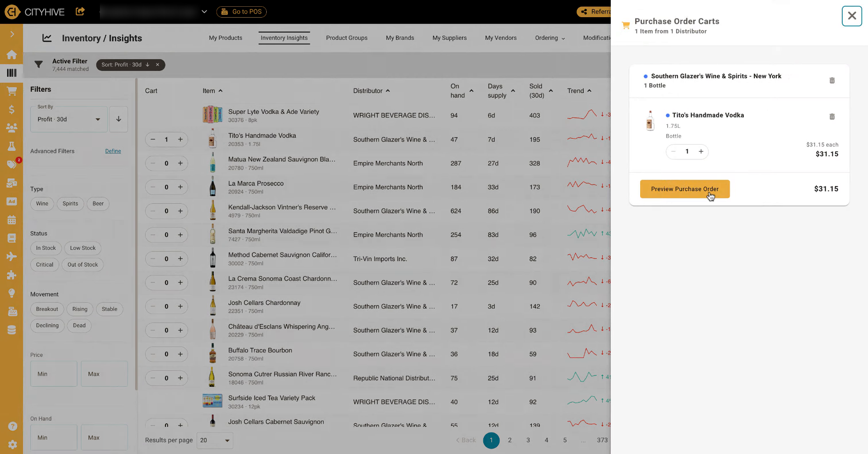Toggle the Out of Stock status filter
The image size is (868, 454).
coord(83,265)
